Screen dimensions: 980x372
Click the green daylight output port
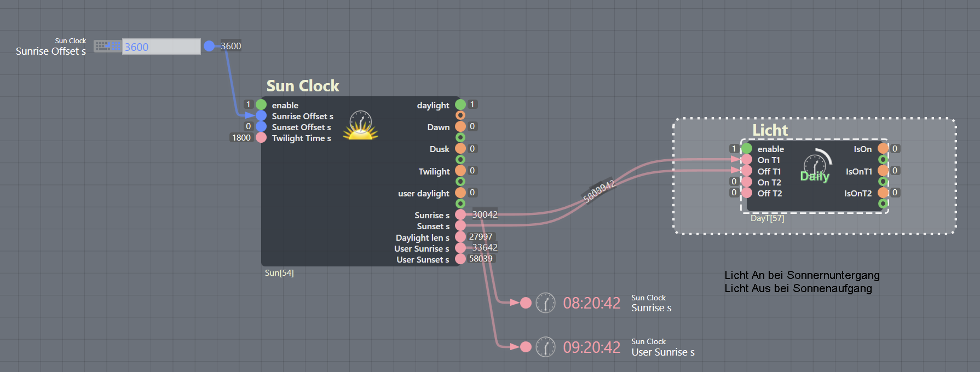coord(460,104)
